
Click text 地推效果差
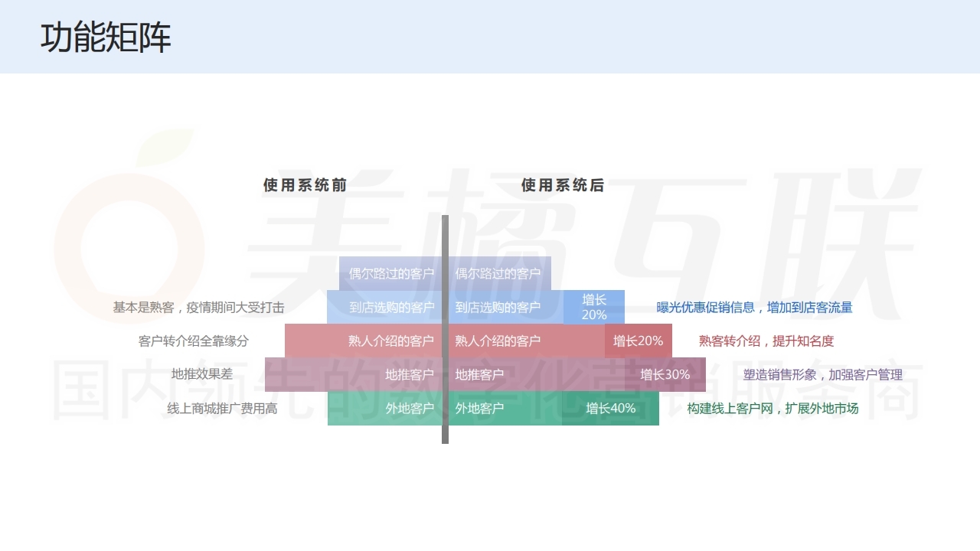click(x=202, y=374)
